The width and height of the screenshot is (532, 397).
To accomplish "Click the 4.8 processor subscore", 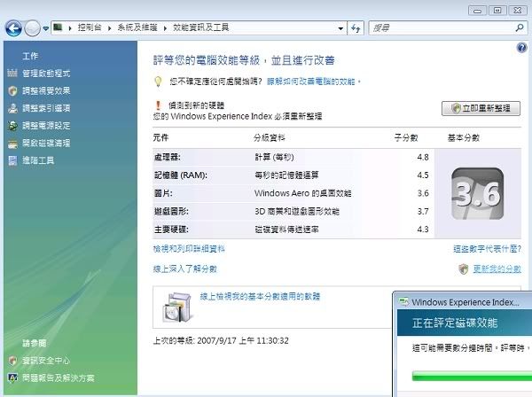I will (x=423, y=157).
